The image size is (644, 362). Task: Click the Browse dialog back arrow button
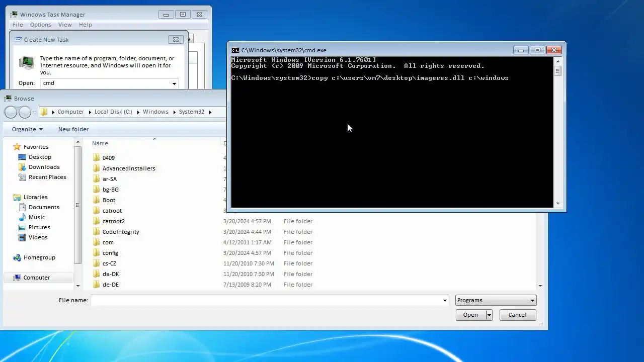point(11,112)
